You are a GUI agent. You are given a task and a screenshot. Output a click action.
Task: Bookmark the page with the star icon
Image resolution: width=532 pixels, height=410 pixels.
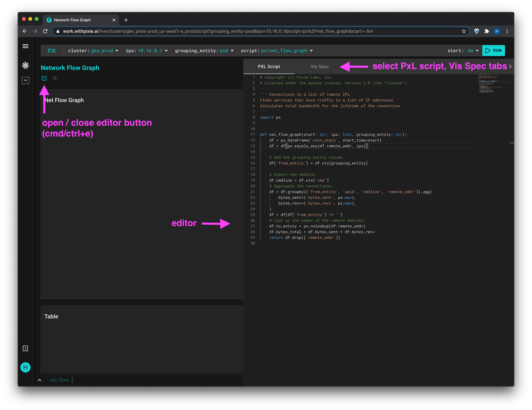click(x=464, y=31)
